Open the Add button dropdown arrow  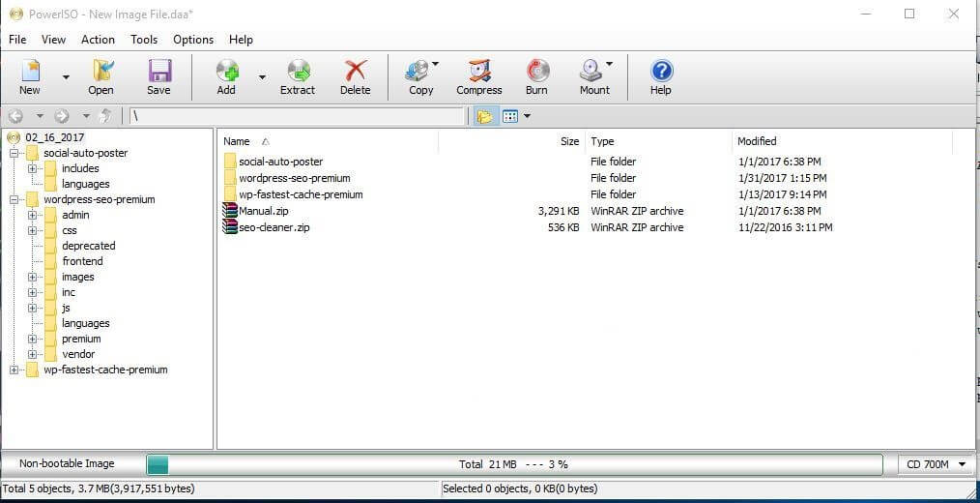262,77
